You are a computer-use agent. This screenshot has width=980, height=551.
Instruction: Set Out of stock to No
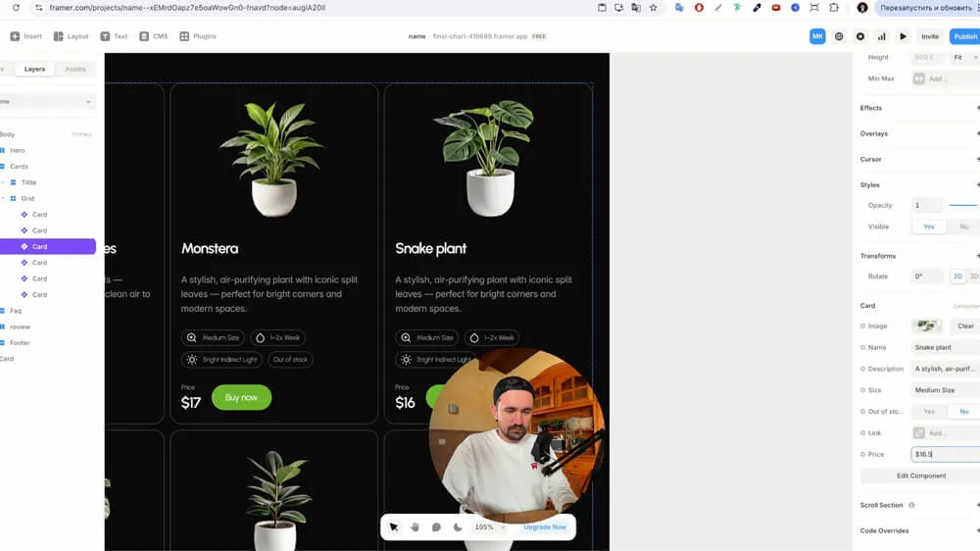(x=963, y=412)
